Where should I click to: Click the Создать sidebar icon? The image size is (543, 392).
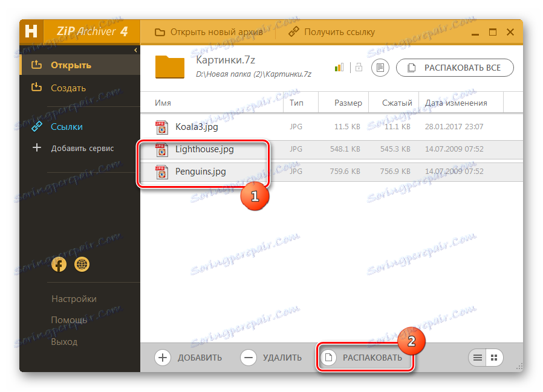click(37, 87)
